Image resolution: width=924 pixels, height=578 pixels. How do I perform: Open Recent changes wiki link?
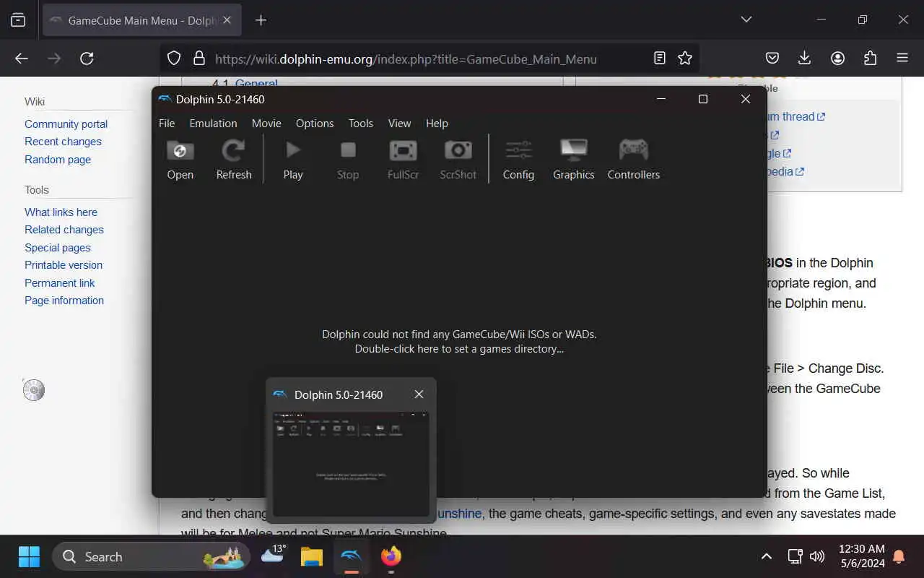[x=63, y=142]
